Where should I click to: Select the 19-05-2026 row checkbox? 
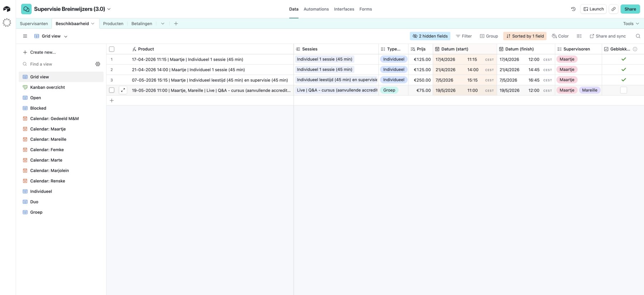point(112,90)
